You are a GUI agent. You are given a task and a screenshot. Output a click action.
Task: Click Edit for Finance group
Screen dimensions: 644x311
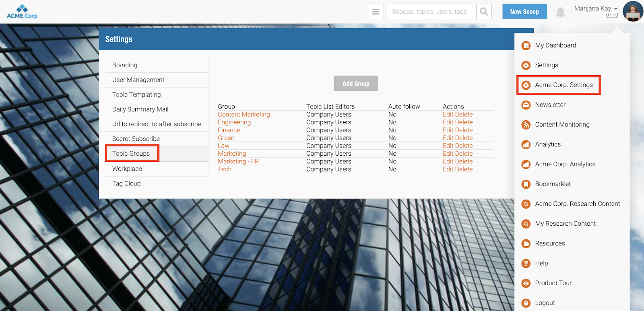(448, 130)
